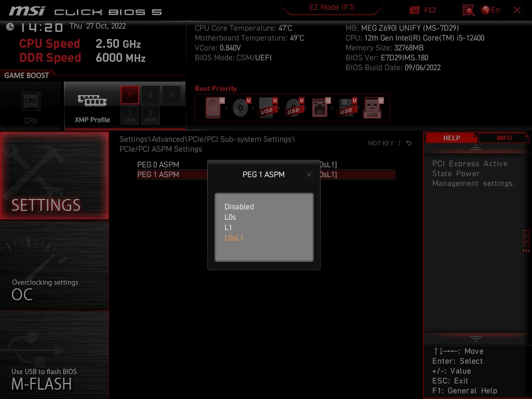532x399 pixels.
Task: Click the help panel bottom scroll handle
Action: (476, 339)
